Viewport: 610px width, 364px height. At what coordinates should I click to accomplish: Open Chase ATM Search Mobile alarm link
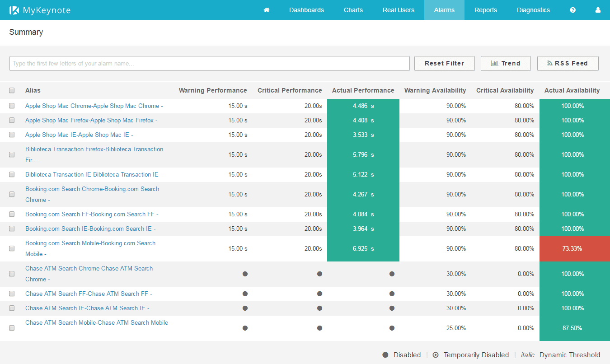tap(97, 322)
